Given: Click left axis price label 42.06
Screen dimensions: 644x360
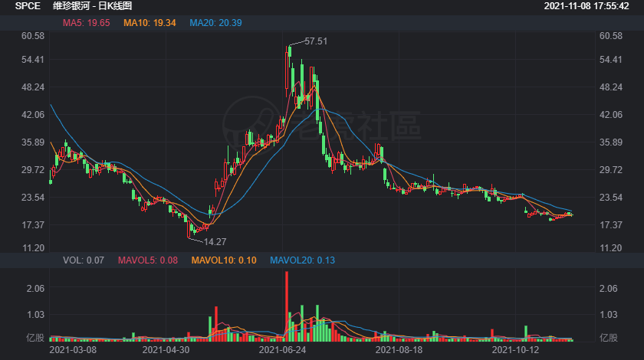Looking at the screenshot, I should pos(33,115).
